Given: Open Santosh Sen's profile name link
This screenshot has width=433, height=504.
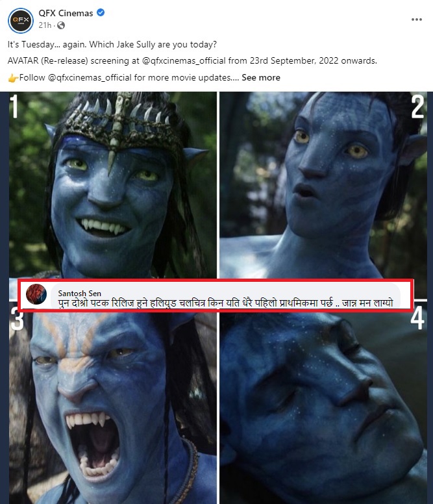Looking at the screenshot, I should point(80,293).
